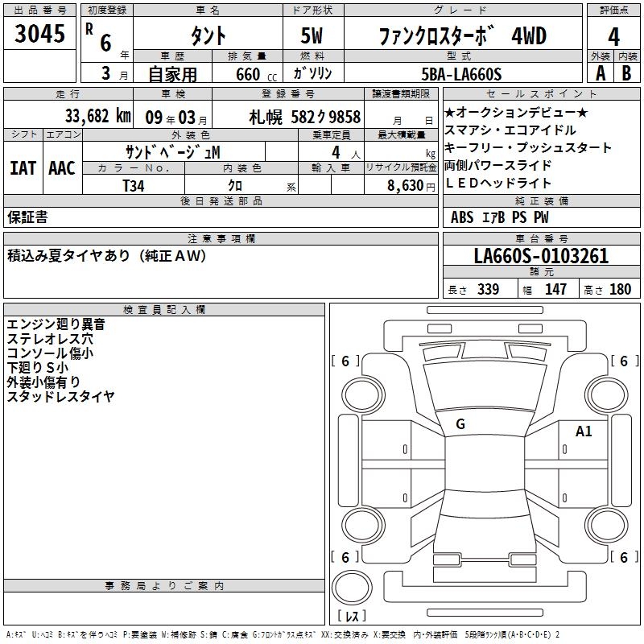Click sales point 両側パワースライド

point(497,165)
